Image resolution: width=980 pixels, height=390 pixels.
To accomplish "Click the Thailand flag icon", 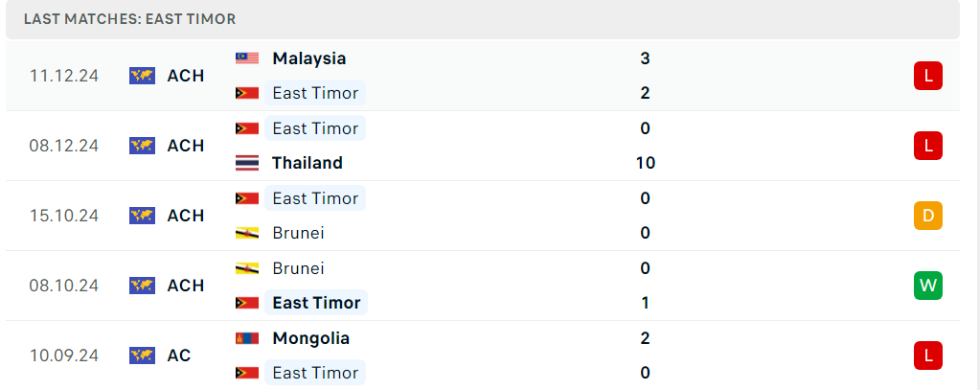I will point(247,163).
